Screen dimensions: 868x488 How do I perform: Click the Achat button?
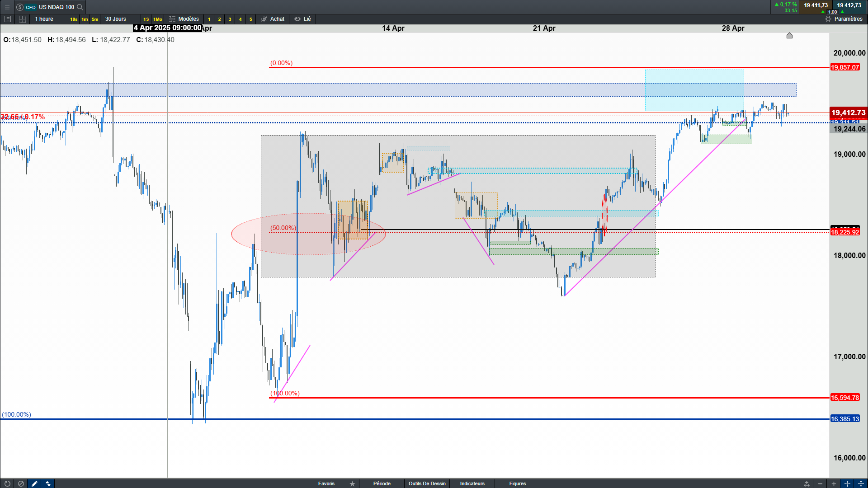pyautogui.click(x=273, y=19)
